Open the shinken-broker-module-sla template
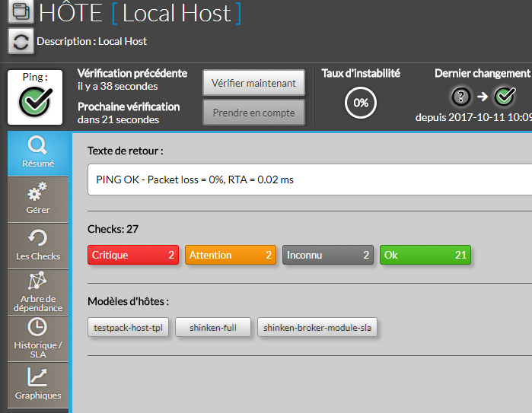The image size is (532, 413). (317, 328)
